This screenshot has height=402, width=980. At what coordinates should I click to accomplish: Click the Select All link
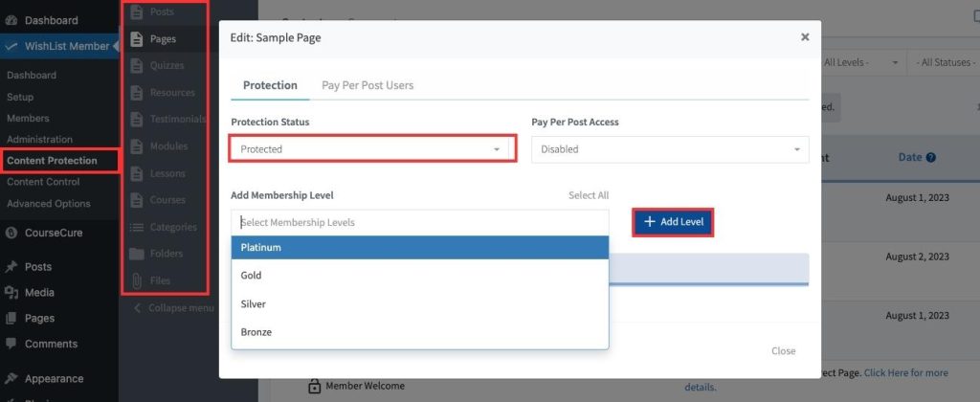[589, 195]
